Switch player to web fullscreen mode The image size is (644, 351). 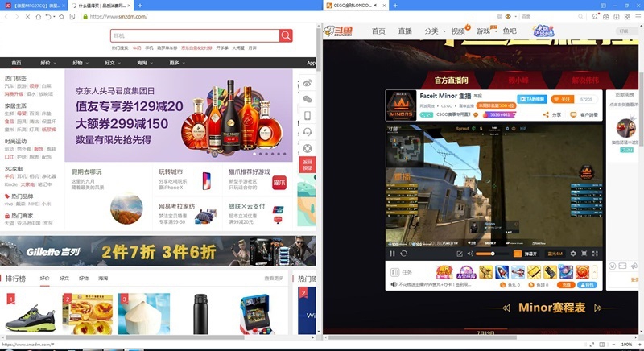[x=584, y=254]
